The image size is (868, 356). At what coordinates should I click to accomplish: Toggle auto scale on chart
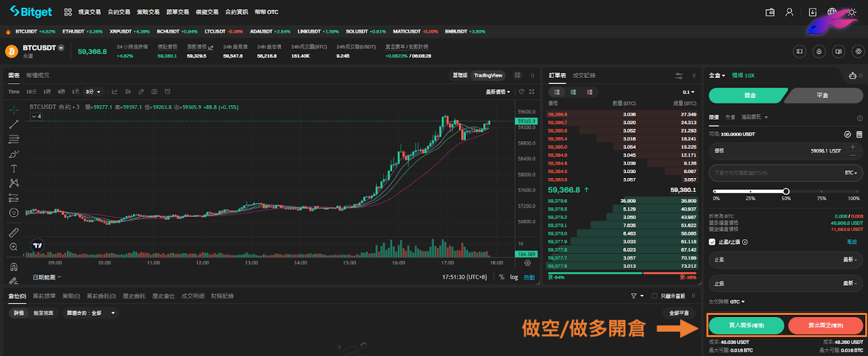pyautogui.click(x=529, y=277)
